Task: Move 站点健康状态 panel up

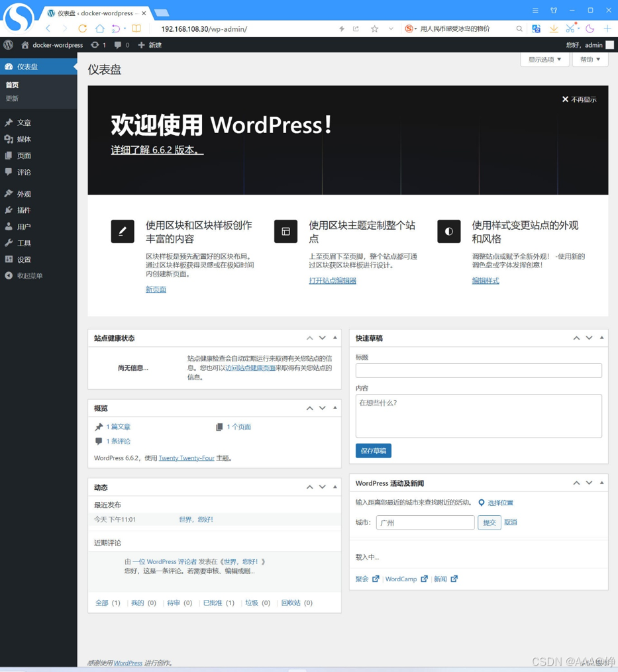Action: pos(309,338)
